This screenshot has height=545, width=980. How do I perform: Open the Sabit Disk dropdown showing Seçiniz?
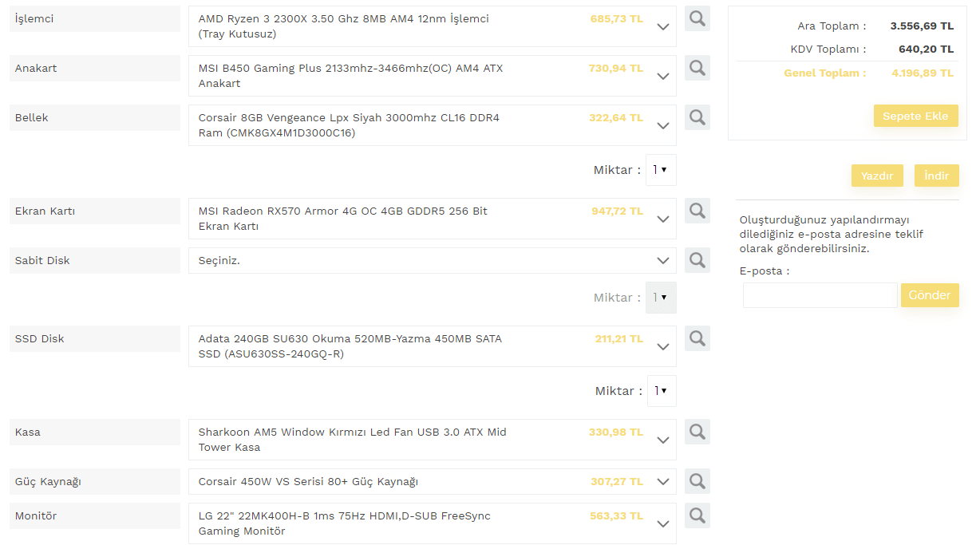pos(433,260)
